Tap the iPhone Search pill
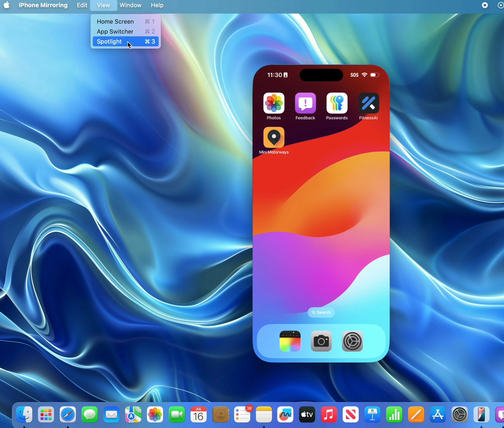Image resolution: width=504 pixels, height=428 pixels. pyautogui.click(x=321, y=312)
